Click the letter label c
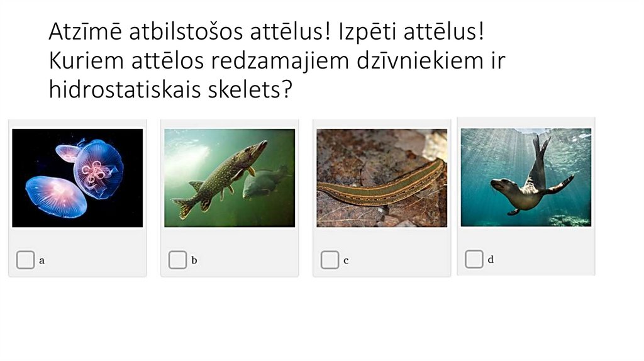Screen dimensions: 644x361 [346, 261]
